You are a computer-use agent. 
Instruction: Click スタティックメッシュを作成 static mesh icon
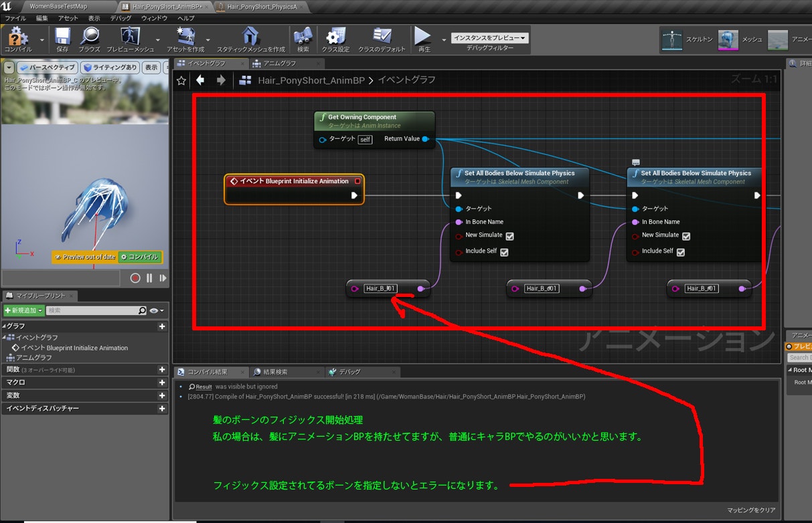point(250,36)
